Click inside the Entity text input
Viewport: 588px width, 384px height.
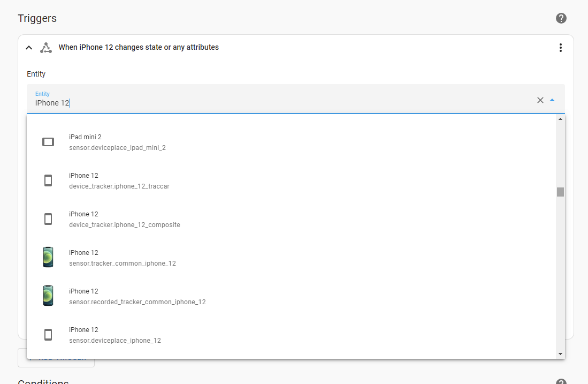coord(161,102)
